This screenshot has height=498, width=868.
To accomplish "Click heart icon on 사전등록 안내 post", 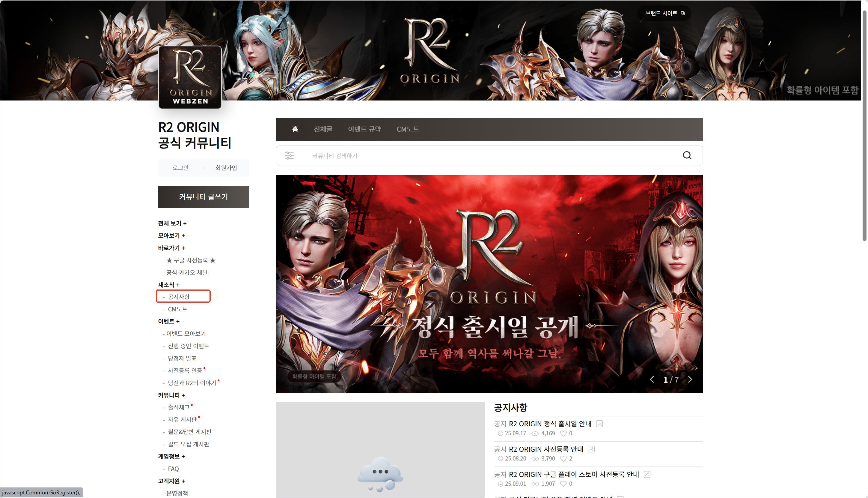I will tap(563, 459).
